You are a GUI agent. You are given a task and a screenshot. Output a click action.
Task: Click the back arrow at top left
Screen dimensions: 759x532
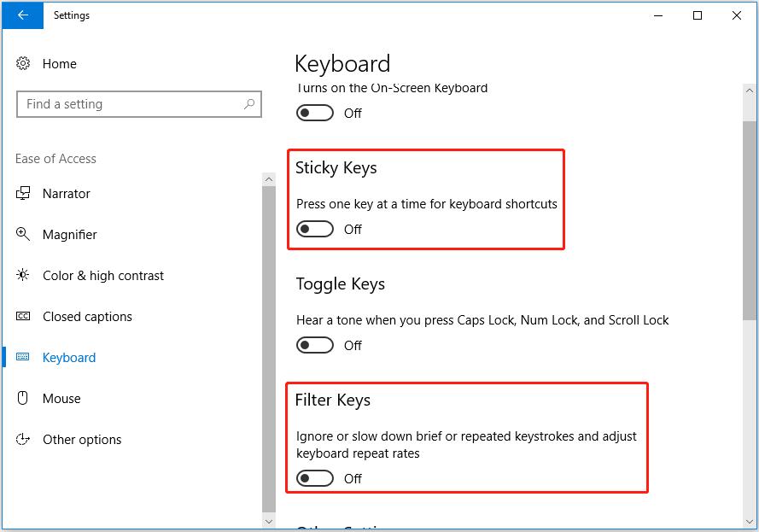pyautogui.click(x=21, y=15)
